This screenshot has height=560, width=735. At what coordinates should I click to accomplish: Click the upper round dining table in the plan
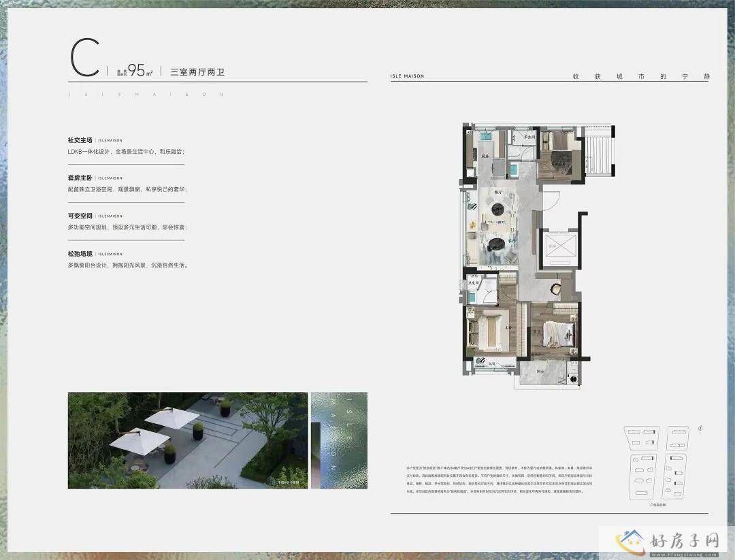point(498,210)
